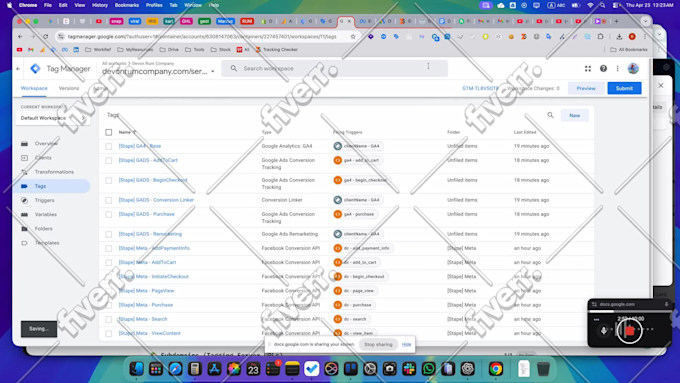Search tags with the magnifier icon

point(550,115)
